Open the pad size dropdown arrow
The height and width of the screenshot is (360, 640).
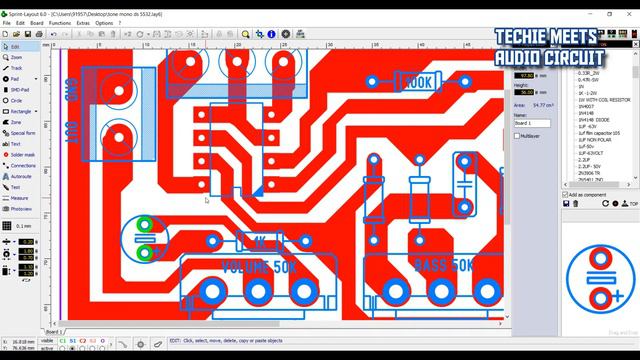point(14,254)
